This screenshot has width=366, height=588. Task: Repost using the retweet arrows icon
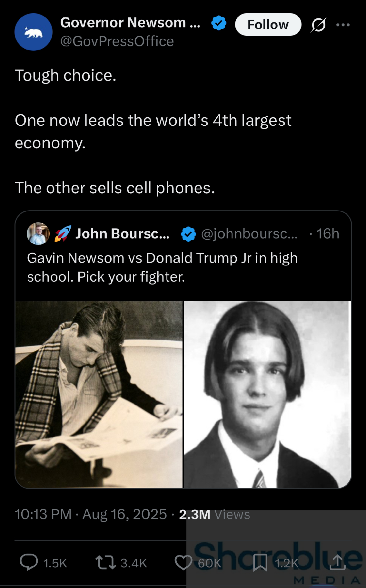(x=106, y=562)
